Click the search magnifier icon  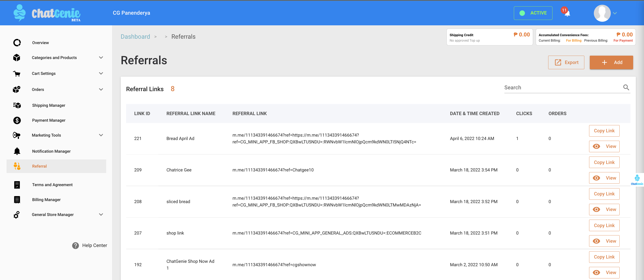(626, 87)
